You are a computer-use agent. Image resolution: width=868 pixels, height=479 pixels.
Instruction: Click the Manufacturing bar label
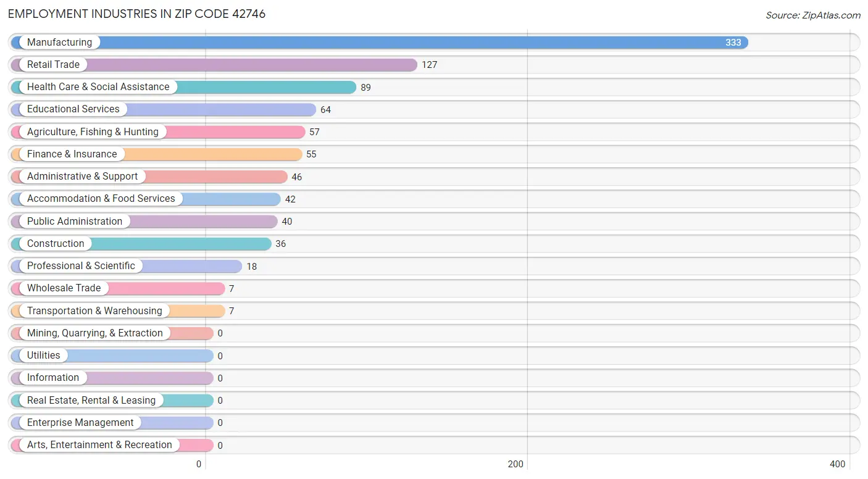coord(59,42)
